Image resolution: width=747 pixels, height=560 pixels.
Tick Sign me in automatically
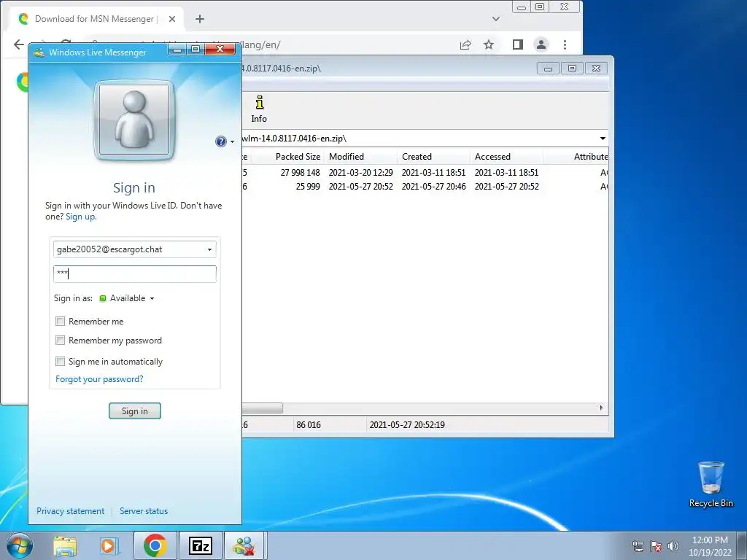click(60, 362)
